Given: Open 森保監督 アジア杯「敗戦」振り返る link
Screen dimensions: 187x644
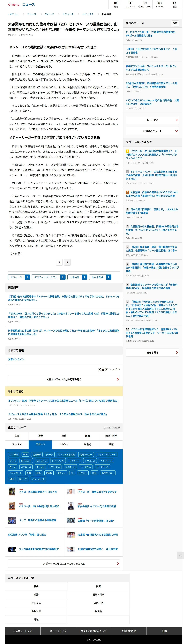Looking at the screenshot, I should point(27,535).
